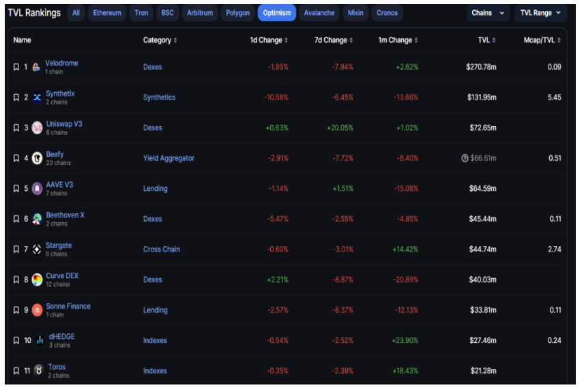
Task: Select the Ethereum chain tab
Action: (x=107, y=13)
